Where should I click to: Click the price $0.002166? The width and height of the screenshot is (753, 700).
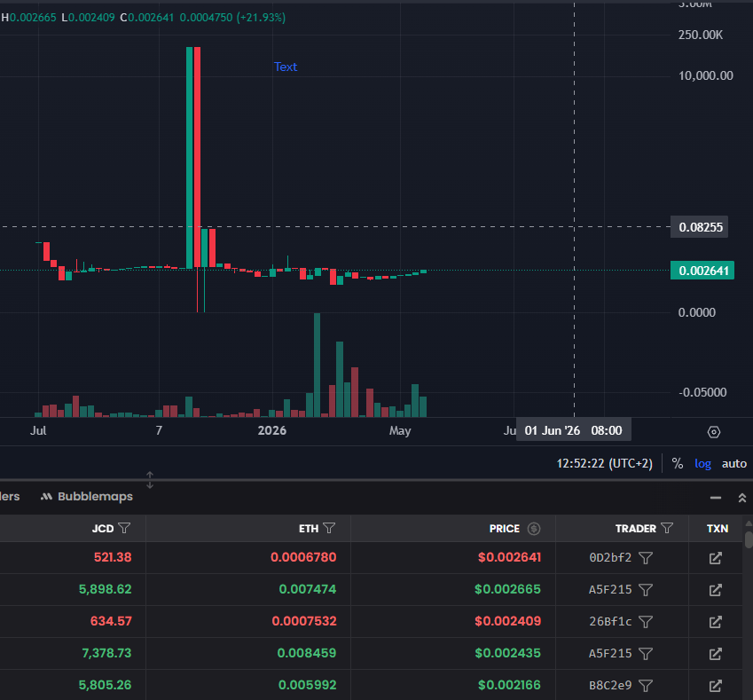click(509, 685)
